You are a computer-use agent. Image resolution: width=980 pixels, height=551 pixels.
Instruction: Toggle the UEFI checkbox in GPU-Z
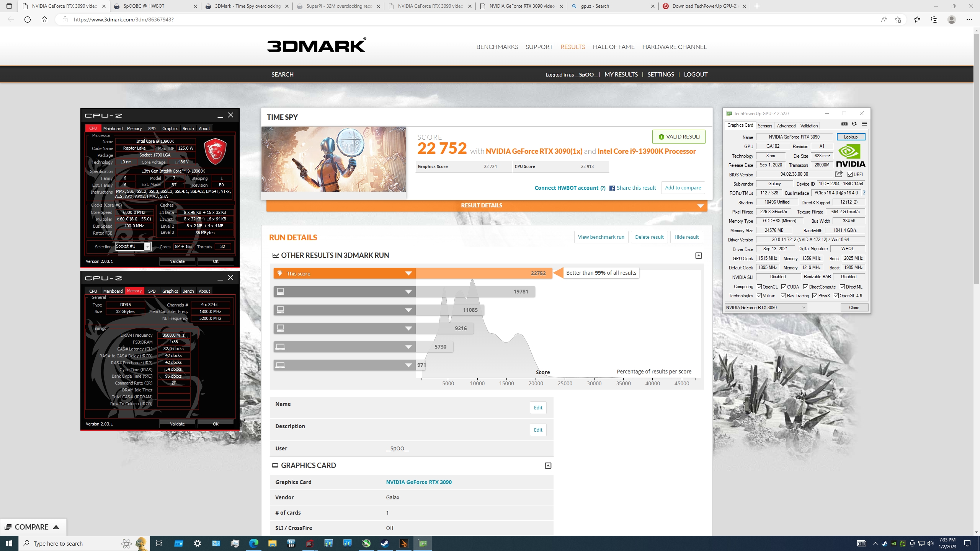click(x=850, y=174)
